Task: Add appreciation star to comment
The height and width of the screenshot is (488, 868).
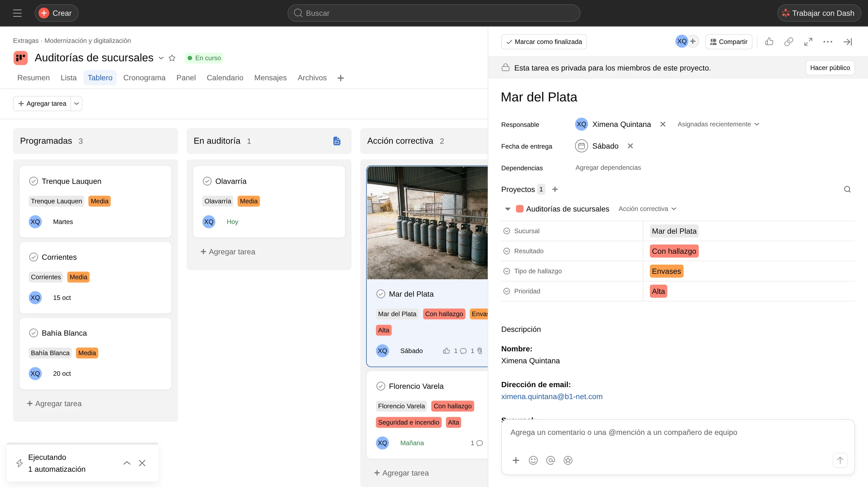Action: (x=568, y=460)
